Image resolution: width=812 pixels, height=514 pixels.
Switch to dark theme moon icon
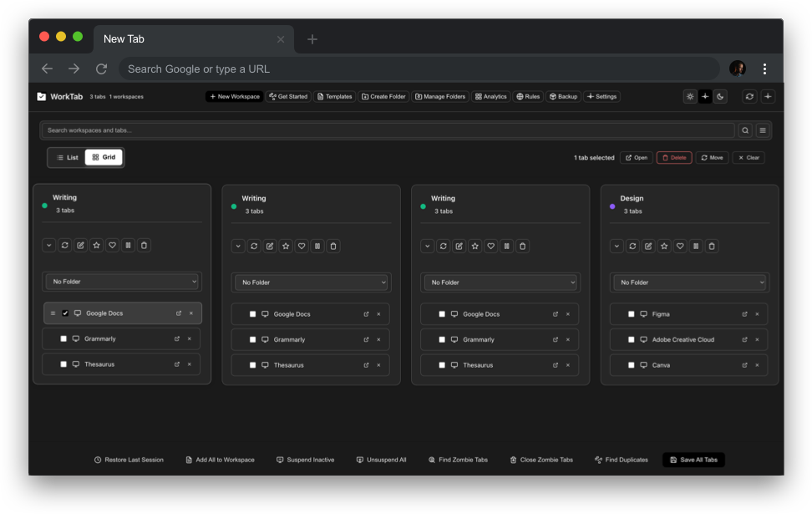(x=719, y=96)
